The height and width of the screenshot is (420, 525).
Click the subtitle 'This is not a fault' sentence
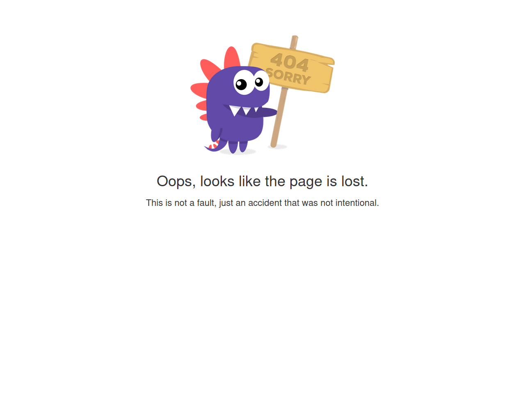tap(262, 203)
